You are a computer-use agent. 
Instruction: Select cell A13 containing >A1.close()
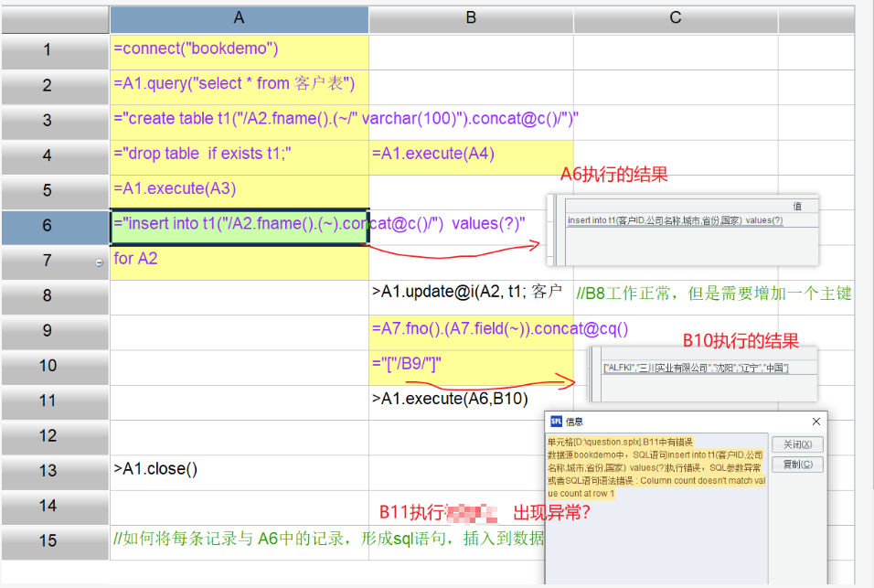239,470
